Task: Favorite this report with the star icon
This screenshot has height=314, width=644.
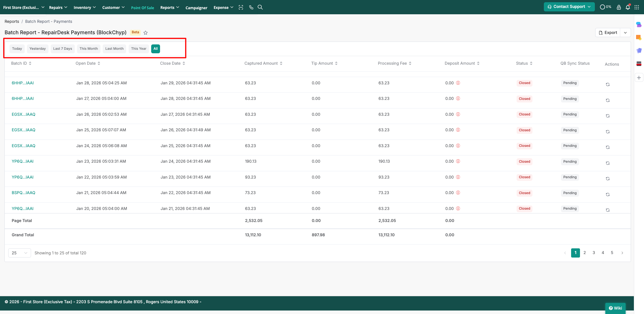Action: (x=145, y=33)
